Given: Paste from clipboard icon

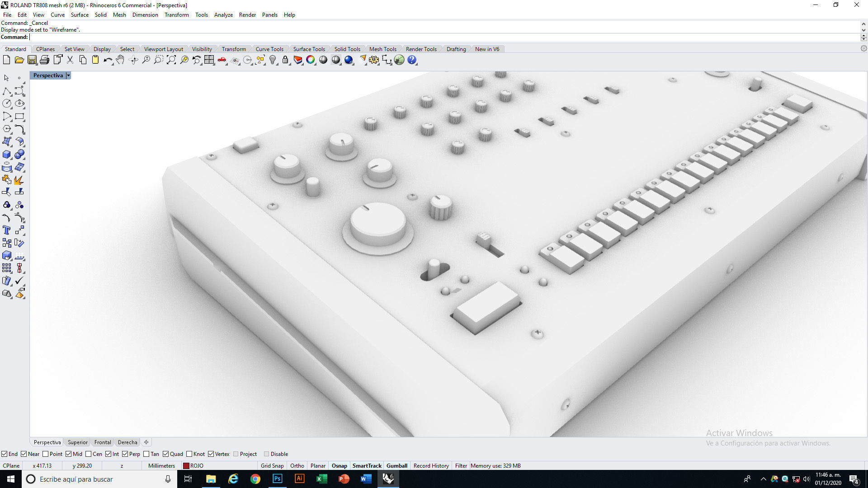Looking at the screenshot, I should pos(95,60).
